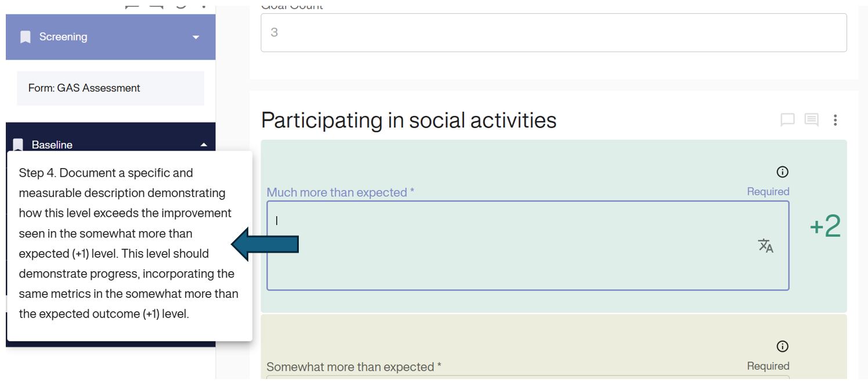Image resolution: width=868 pixels, height=390 pixels.
Task: Click the Screening bookmark icon
Action: 26,37
